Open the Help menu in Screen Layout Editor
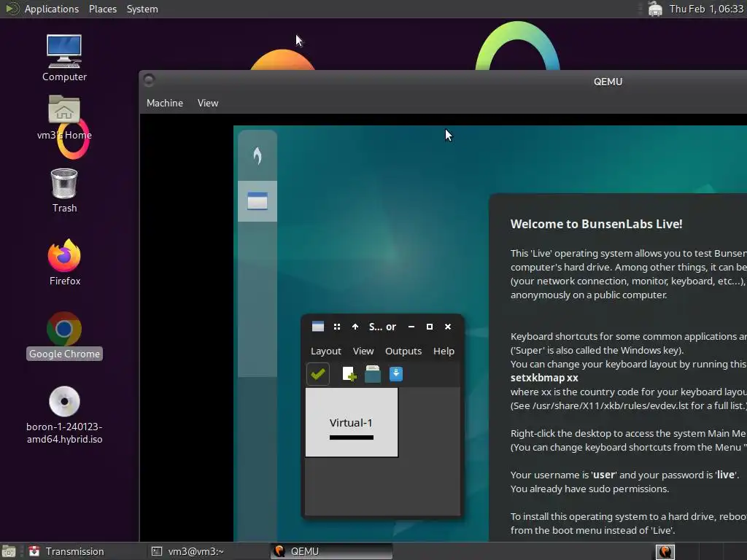Screen dimensions: 747x560 tap(444, 351)
